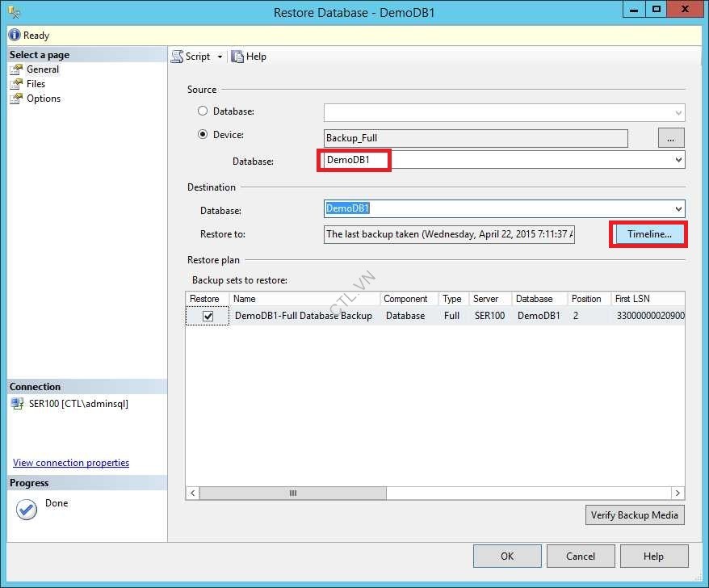
Task: Open the destination Database dropdown
Action: click(678, 209)
